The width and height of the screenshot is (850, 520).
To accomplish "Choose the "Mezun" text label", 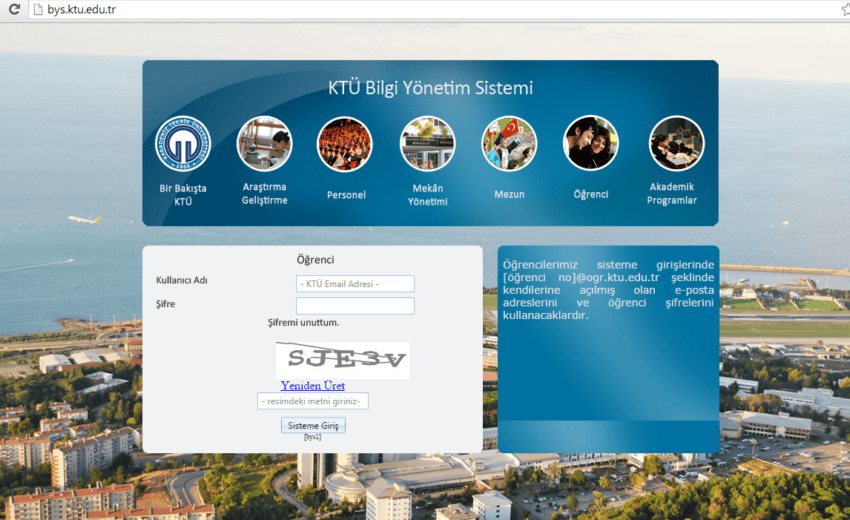I will point(509,195).
